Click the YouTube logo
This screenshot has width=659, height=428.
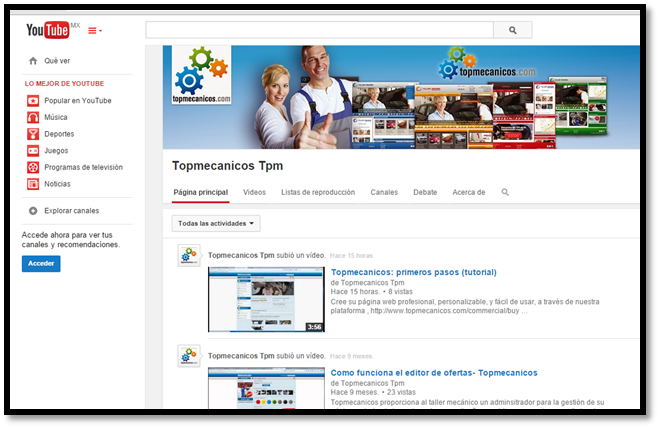coord(48,30)
